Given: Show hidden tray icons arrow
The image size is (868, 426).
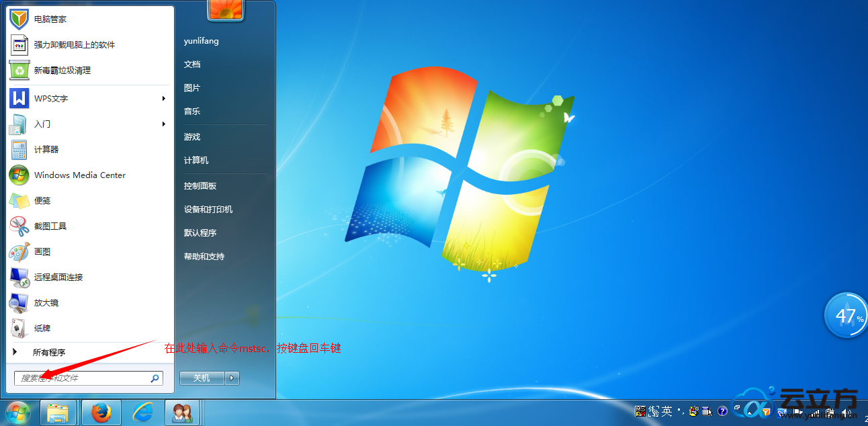Looking at the screenshot, I should pos(750,413).
